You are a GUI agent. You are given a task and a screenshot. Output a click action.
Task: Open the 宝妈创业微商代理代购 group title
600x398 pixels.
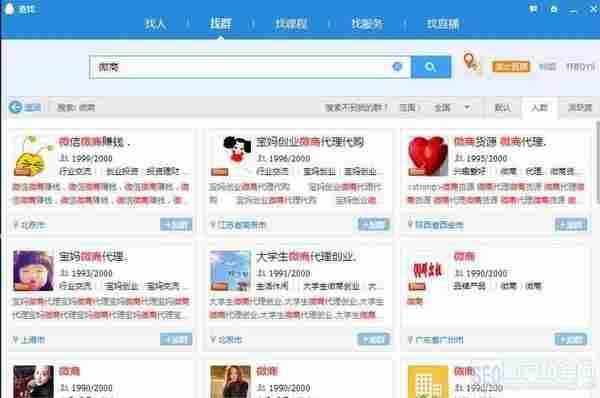coord(310,142)
